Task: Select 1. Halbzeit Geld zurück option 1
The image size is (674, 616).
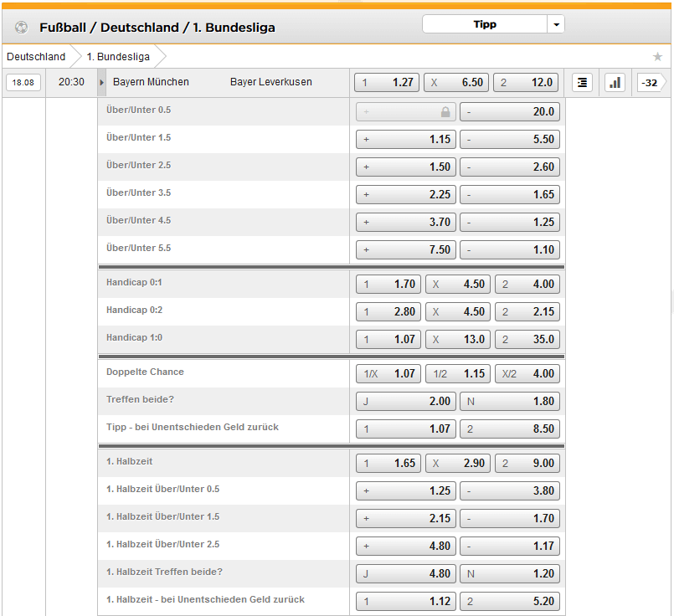Action: click(x=406, y=602)
